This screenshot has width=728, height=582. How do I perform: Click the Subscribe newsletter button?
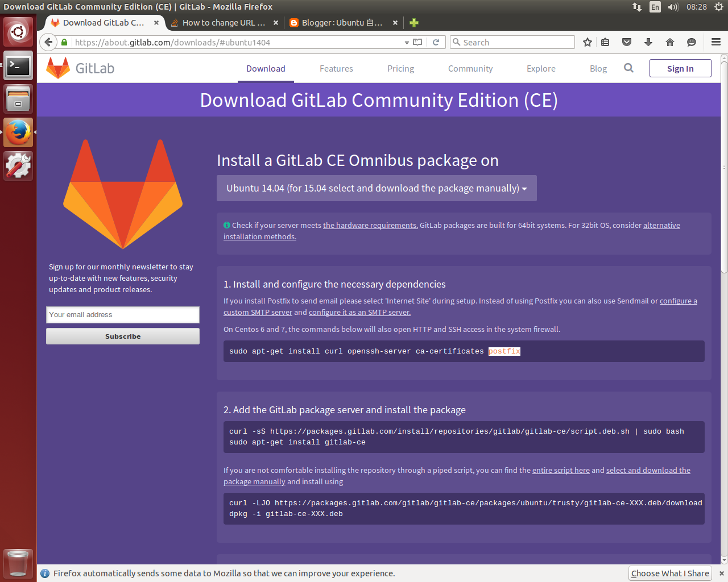point(123,336)
